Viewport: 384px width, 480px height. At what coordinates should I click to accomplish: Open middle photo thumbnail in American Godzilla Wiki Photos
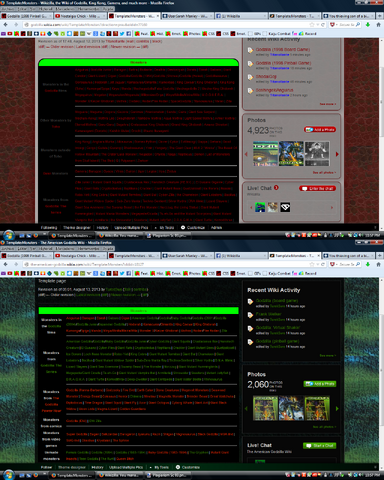click(x=291, y=408)
